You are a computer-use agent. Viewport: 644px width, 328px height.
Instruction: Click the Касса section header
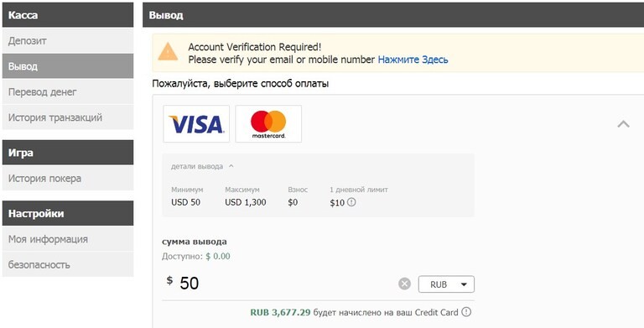point(68,15)
